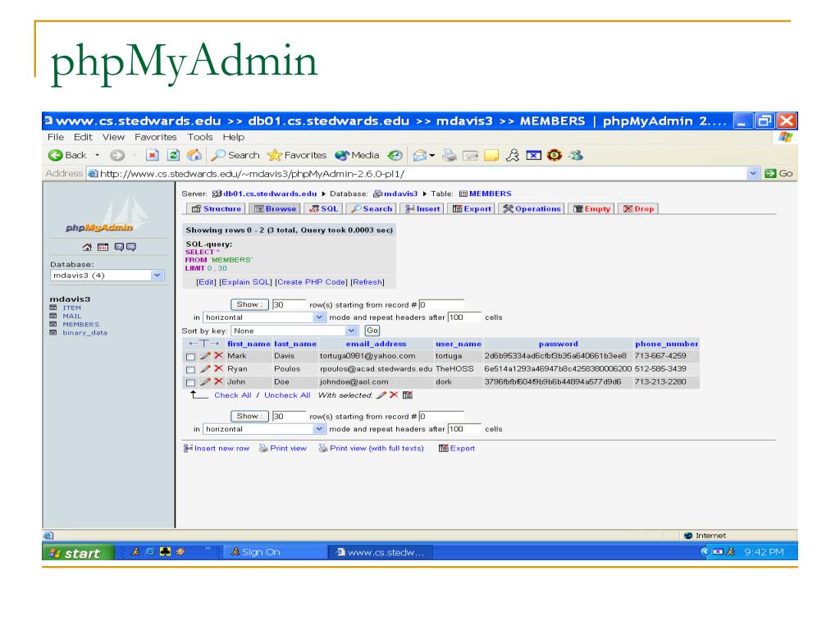Click the With selected delete X icon

394,395
